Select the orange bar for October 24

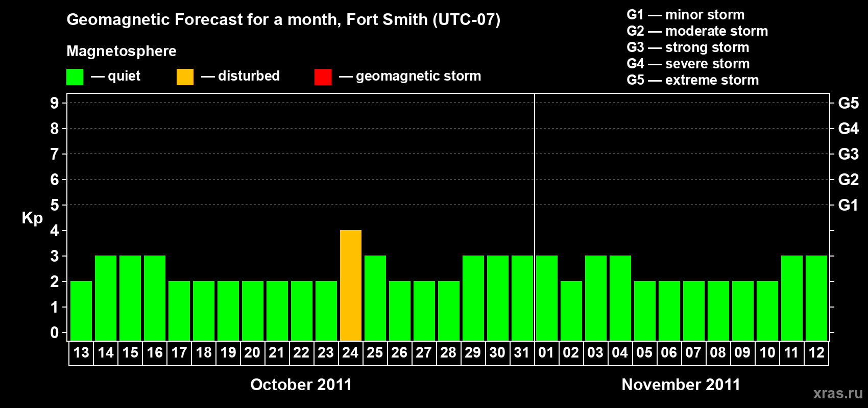[351, 285]
